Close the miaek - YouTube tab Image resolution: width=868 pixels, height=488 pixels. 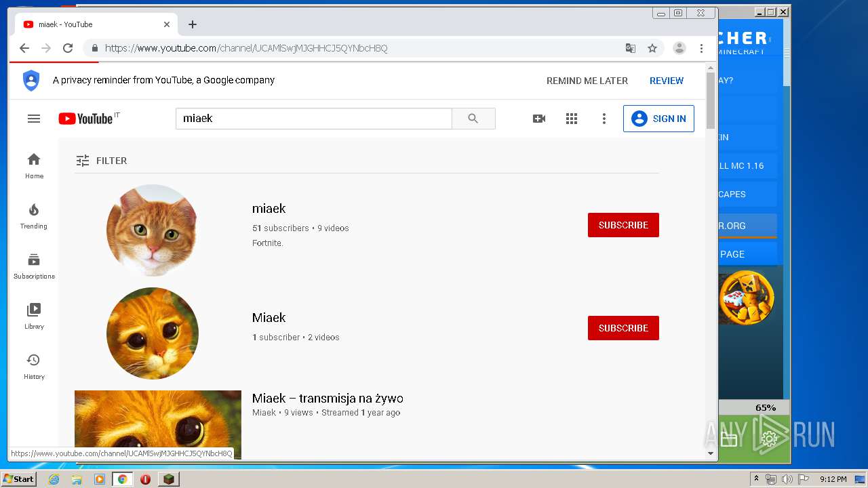167,24
